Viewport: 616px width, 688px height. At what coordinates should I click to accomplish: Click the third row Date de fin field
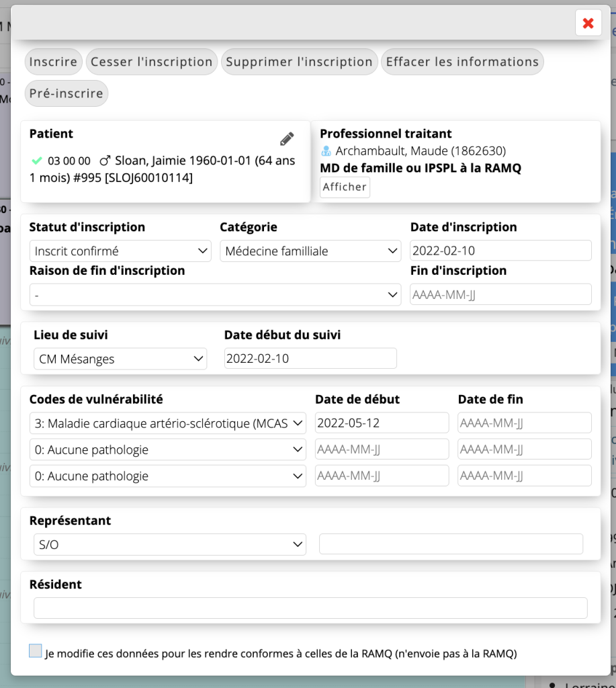pyautogui.click(x=525, y=476)
